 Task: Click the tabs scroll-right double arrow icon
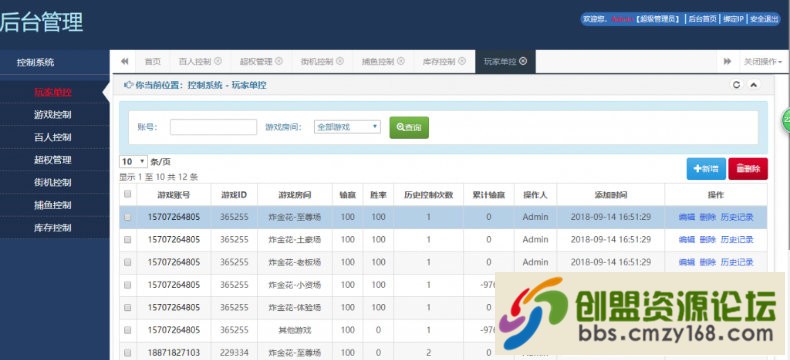727,61
